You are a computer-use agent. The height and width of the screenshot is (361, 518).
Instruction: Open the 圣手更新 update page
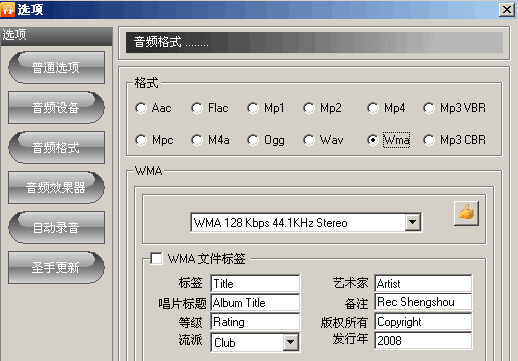pyautogui.click(x=56, y=267)
